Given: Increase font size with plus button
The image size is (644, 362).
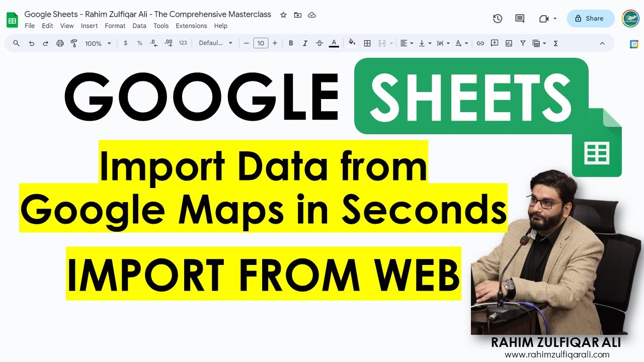Looking at the screenshot, I should (x=275, y=43).
